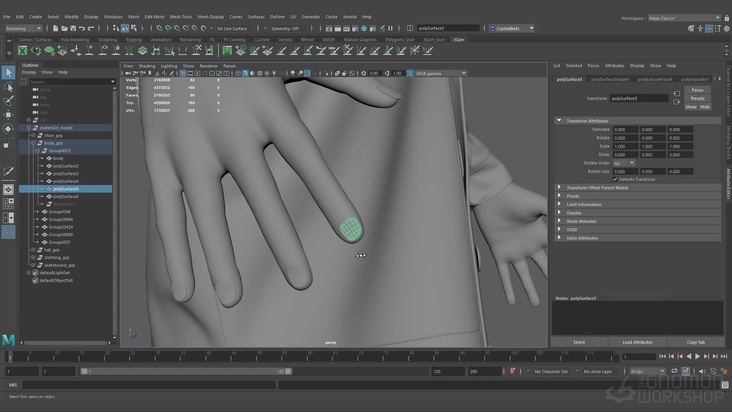
Task: Click the Play Forwards button
Action: tap(697, 356)
